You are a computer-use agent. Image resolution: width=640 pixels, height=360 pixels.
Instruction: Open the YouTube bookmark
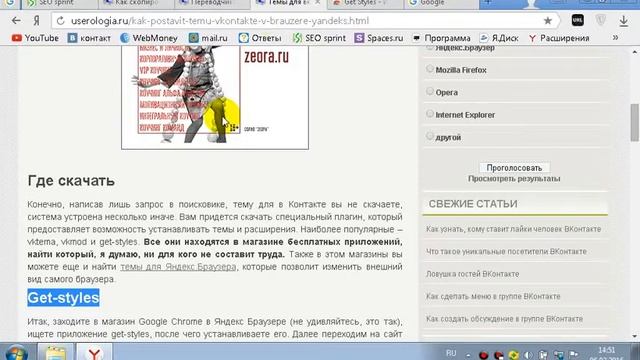[x=35, y=38]
